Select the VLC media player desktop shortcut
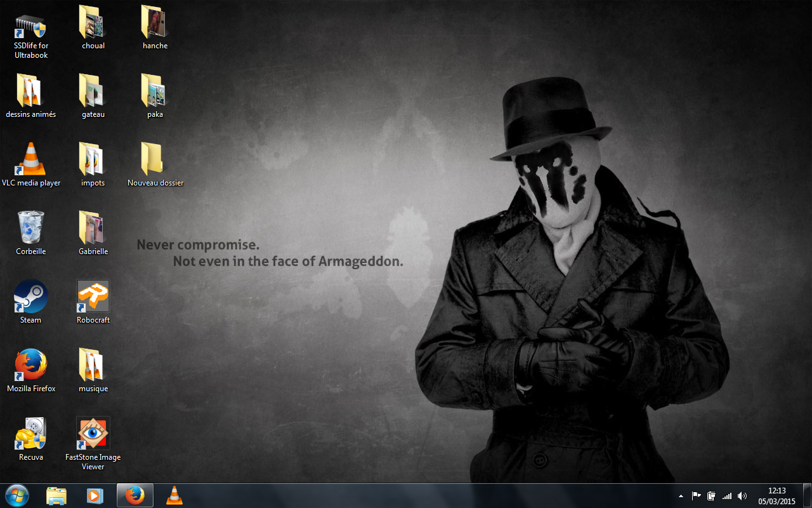812x508 pixels. click(31, 164)
